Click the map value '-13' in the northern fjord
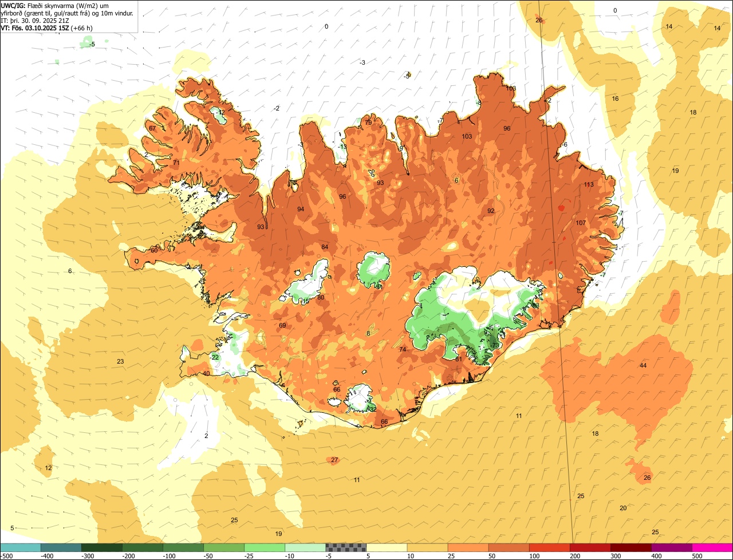The height and width of the screenshot is (560, 733). [342, 147]
